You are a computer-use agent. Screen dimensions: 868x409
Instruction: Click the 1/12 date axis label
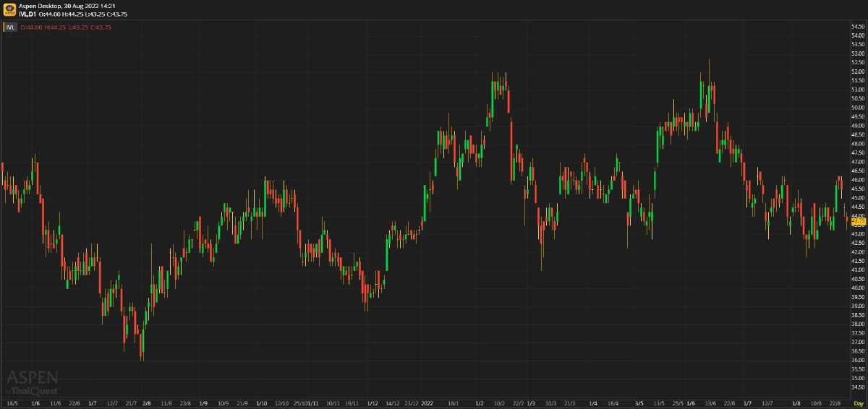pos(373,403)
